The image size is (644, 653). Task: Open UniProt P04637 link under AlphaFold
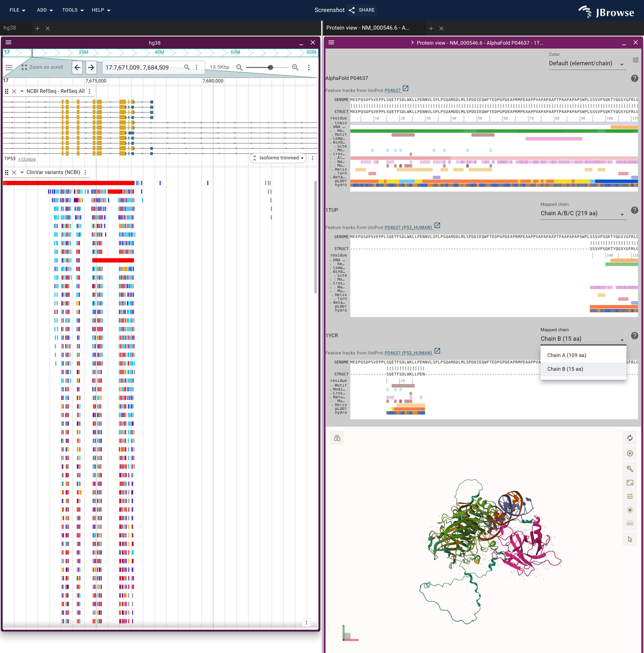coord(392,90)
